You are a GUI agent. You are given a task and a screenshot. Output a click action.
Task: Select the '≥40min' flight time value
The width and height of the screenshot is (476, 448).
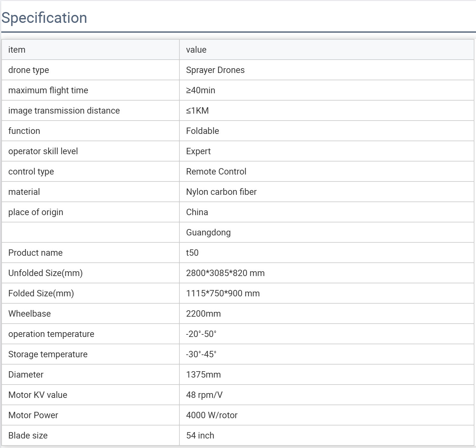201,90
